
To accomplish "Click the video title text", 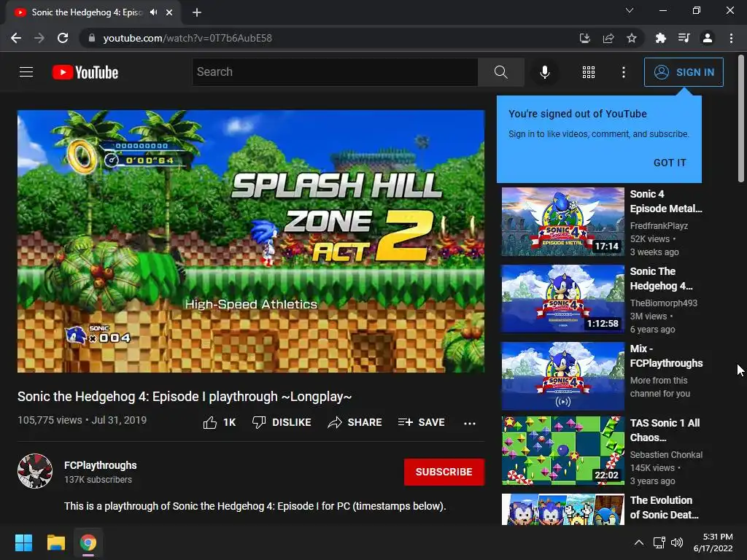I will [x=185, y=397].
